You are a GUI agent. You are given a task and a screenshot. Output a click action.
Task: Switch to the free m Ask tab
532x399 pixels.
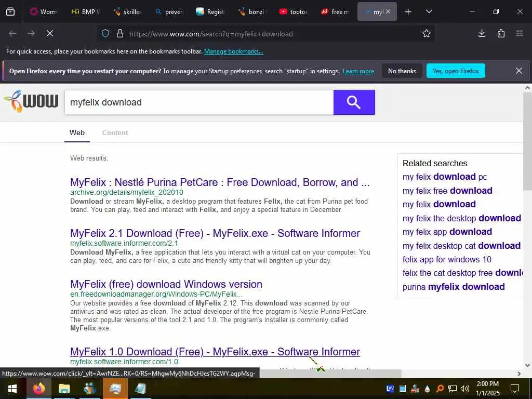click(x=336, y=12)
